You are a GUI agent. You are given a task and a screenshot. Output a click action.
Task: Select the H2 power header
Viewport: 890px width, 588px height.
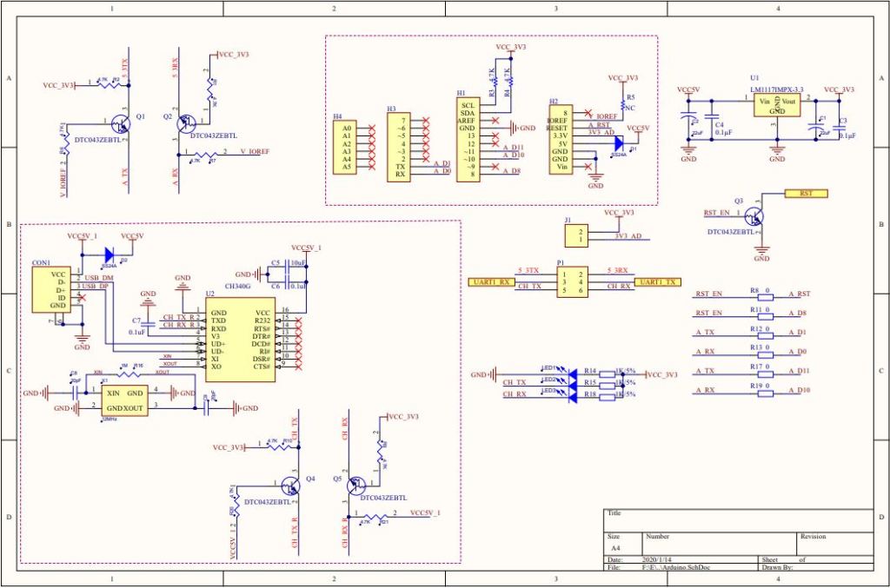pyautogui.click(x=561, y=139)
